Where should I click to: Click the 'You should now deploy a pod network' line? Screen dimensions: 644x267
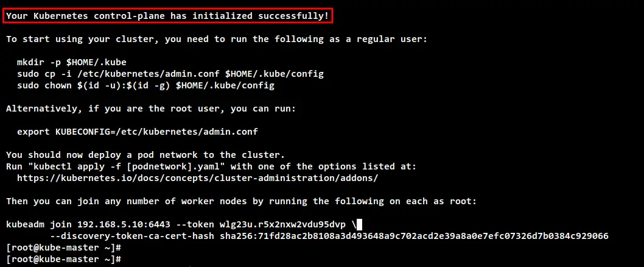pos(146,155)
